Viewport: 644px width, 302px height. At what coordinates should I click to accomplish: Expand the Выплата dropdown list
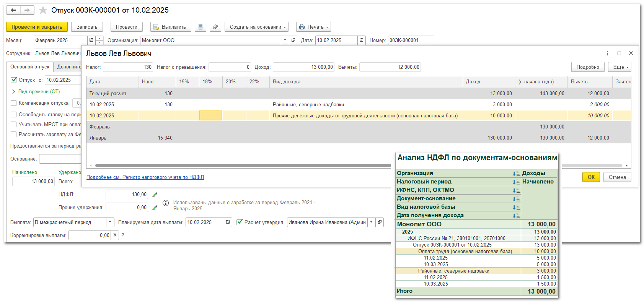click(110, 222)
